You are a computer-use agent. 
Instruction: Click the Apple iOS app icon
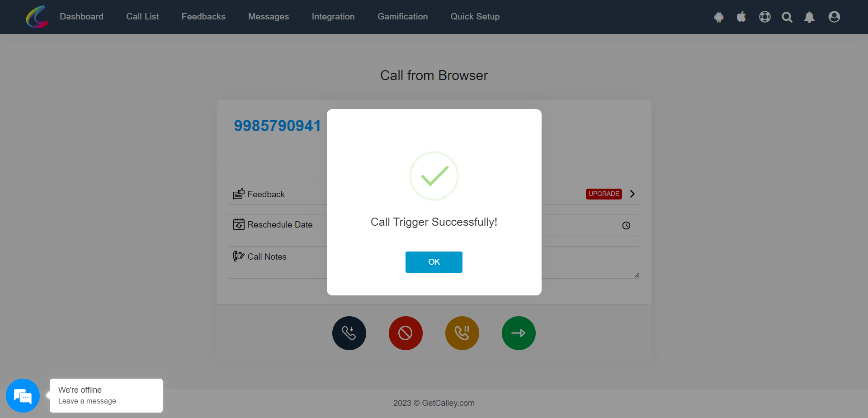click(x=741, y=17)
